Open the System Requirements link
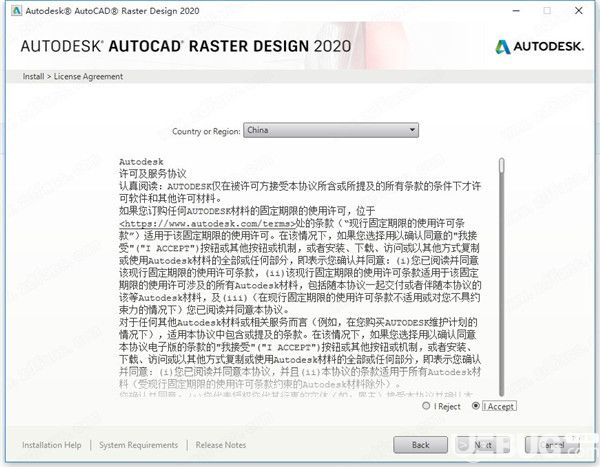The height and width of the screenshot is (467, 600). click(139, 445)
